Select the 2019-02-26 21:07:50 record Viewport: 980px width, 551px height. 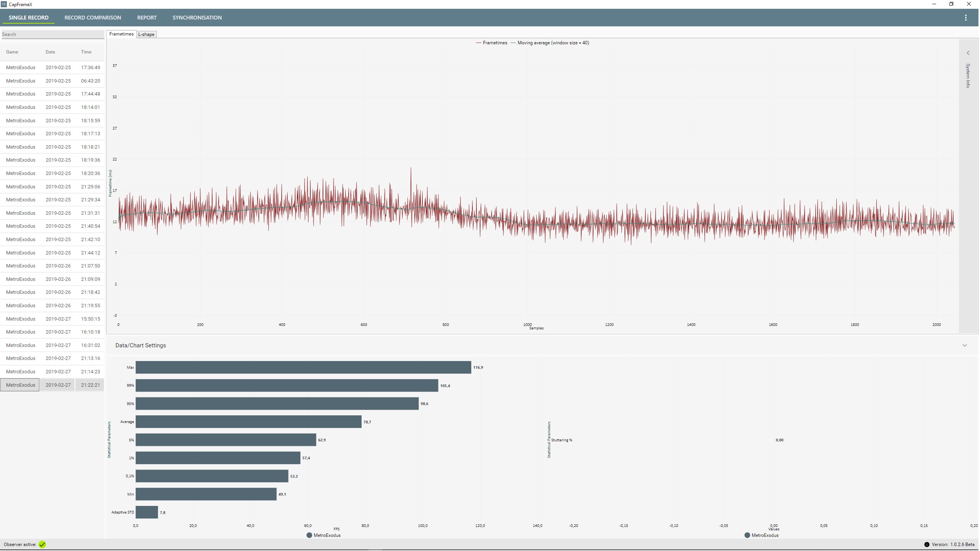point(52,266)
